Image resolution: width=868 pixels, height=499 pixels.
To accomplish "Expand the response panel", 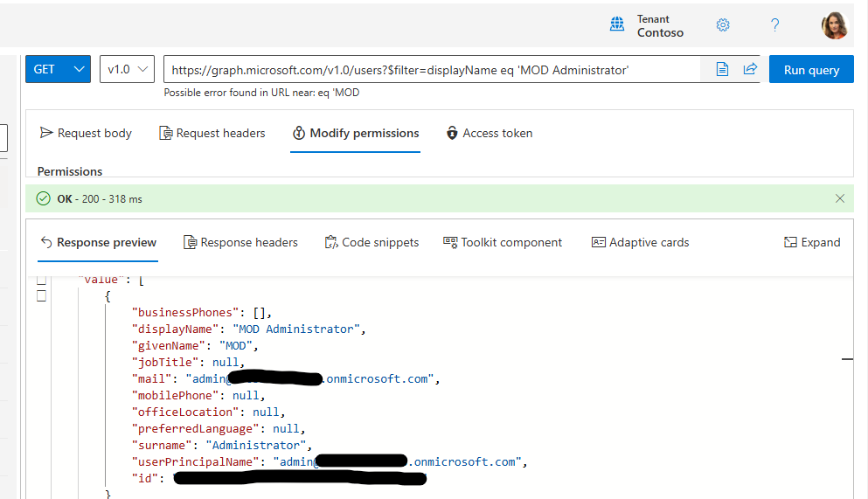I will [x=812, y=243].
